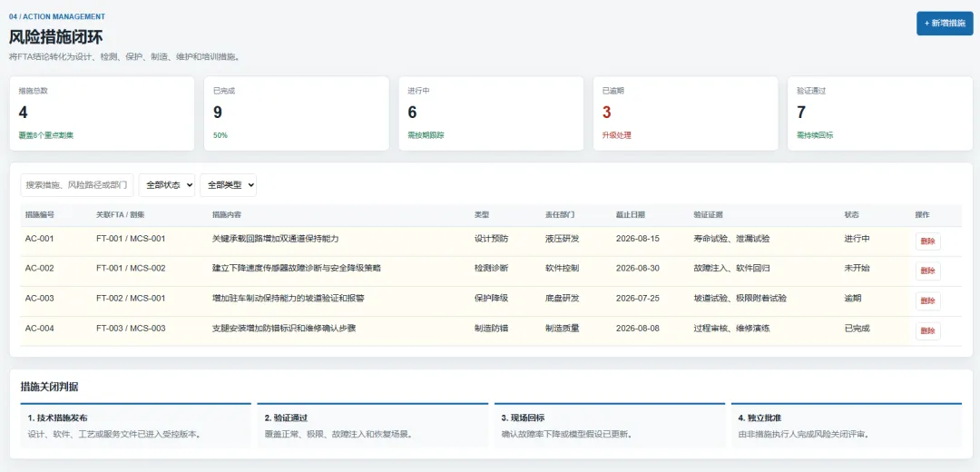Viewport: 980px width, 472px height.
Task: Click 支腿安装增加防错标识和维修确认步骤 text
Action: (284, 329)
